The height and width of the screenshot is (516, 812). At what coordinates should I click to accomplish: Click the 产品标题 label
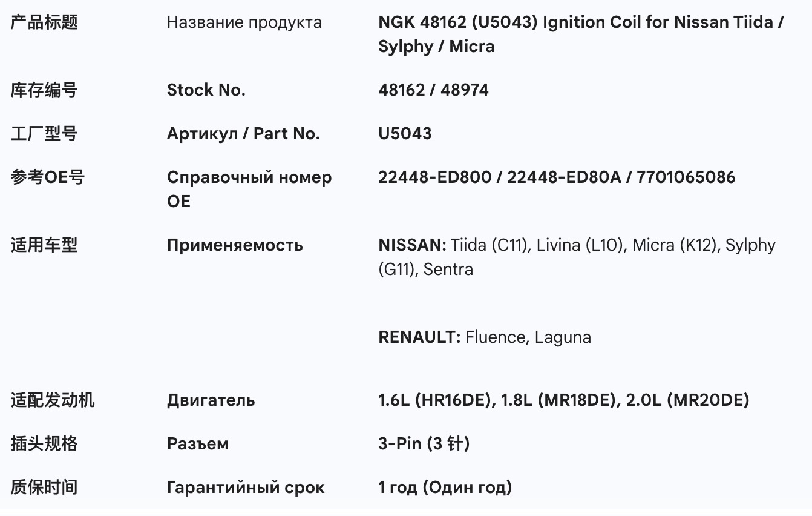pyautogui.click(x=44, y=23)
